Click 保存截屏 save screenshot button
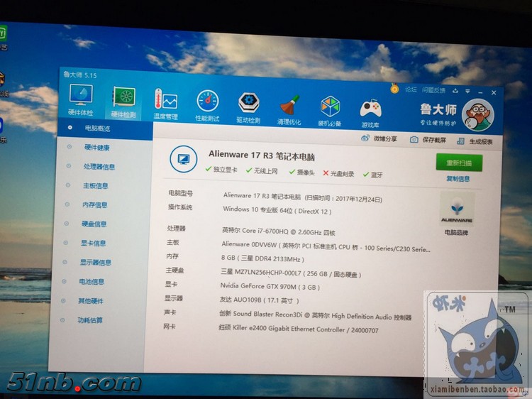532x399 pixels. point(428,140)
